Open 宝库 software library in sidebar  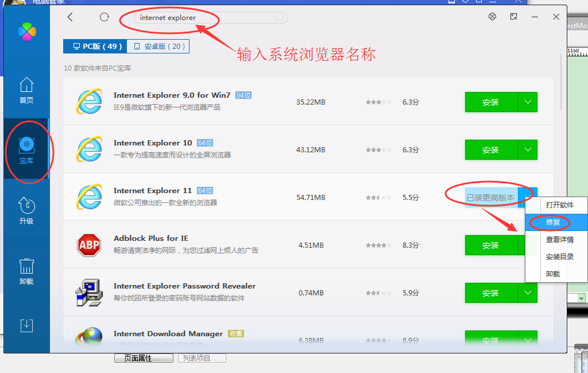[26, 150]
